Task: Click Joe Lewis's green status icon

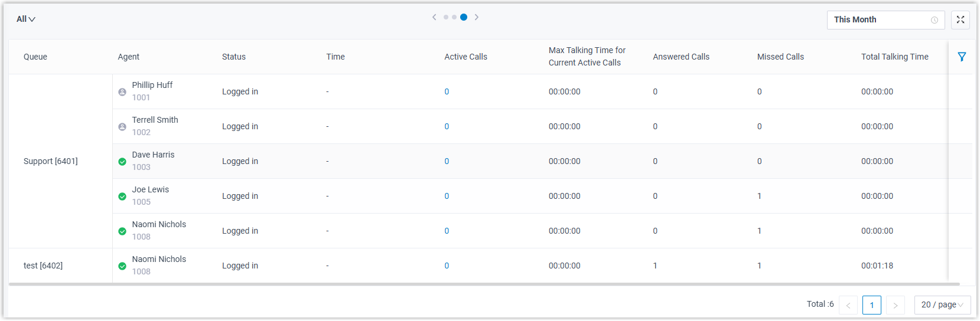Action: tap(122, 196)
